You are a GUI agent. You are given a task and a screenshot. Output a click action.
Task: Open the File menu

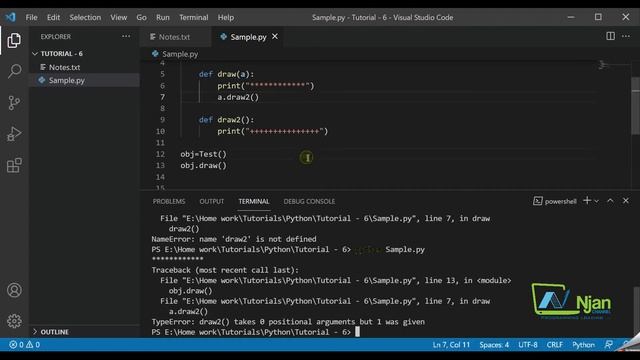click(31, 18)
